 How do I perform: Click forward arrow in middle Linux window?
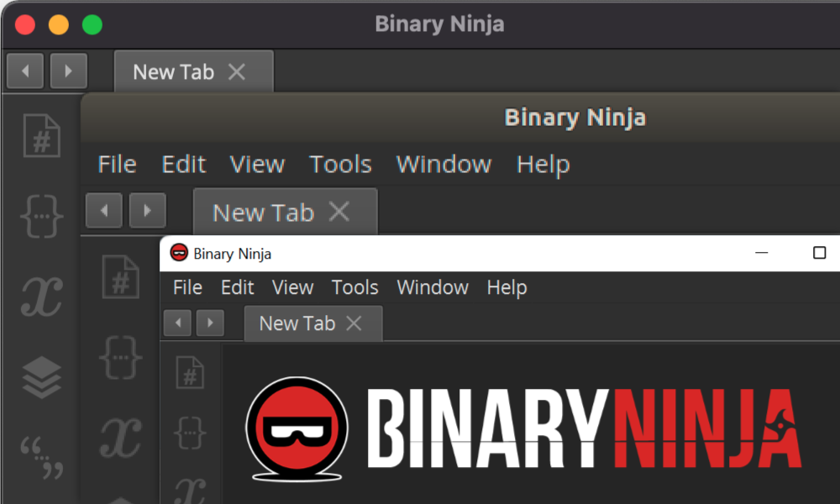pyautogui.click(x=147, y=211)
